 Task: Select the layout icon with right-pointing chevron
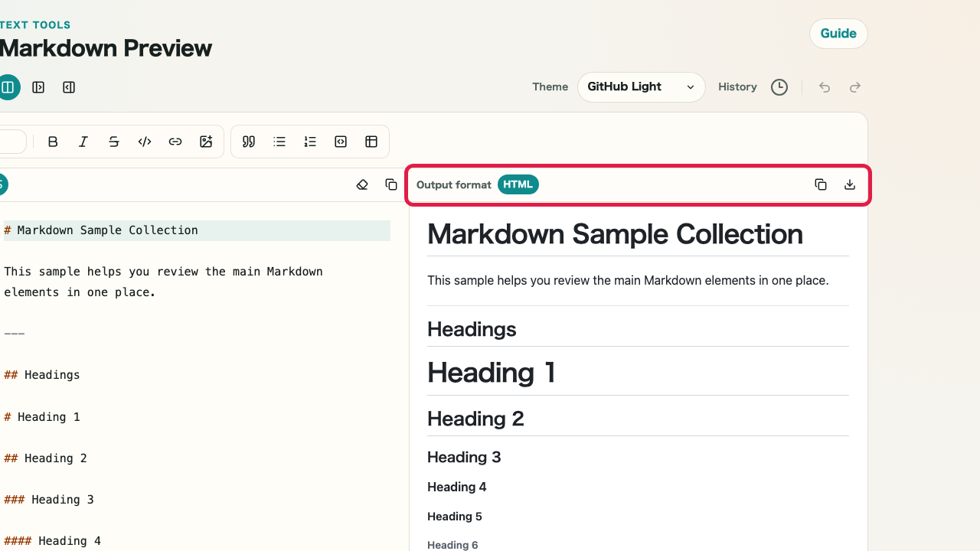pos(38,87)
